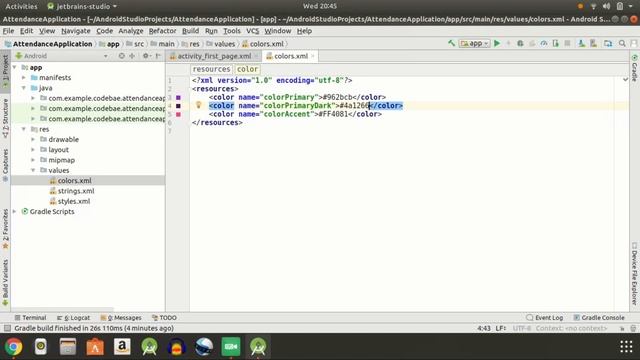The image size is (640, 360).
Task: Click the Search Everywhere magnifier icon
Action: tap(622, 43)
